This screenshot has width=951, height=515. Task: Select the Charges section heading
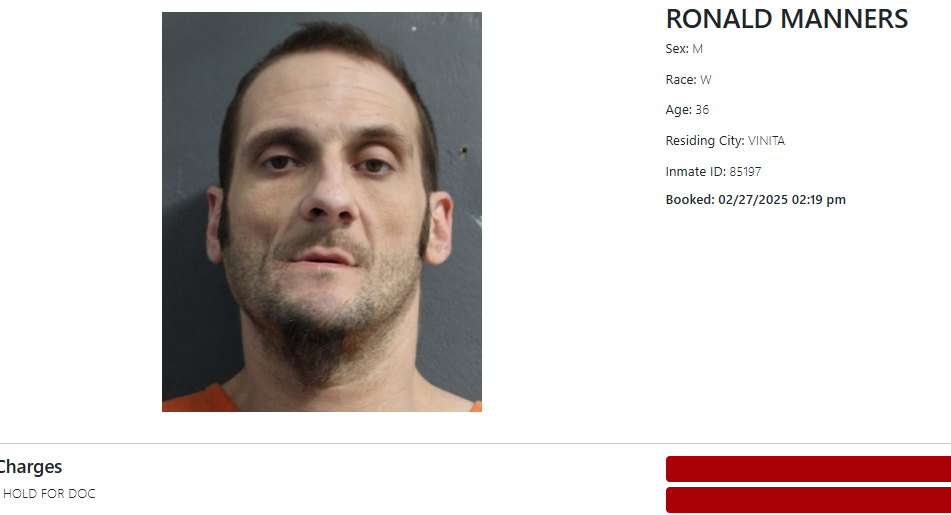30,466
